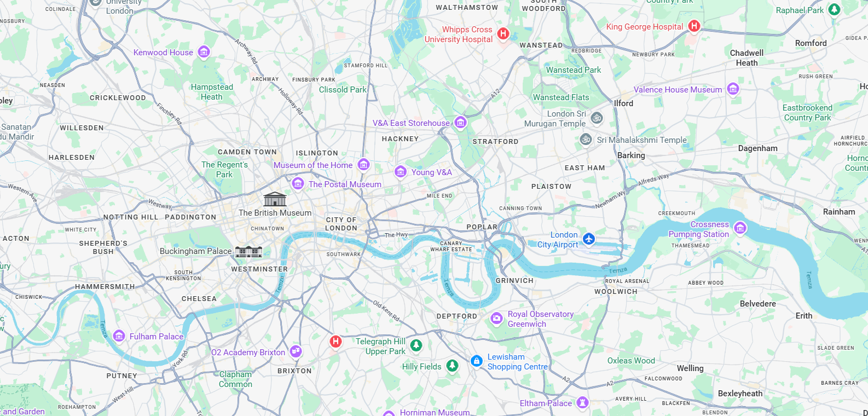868x416 pixels.
Task: Click the CITY OF LONDON district label
Action: point(341,224)
